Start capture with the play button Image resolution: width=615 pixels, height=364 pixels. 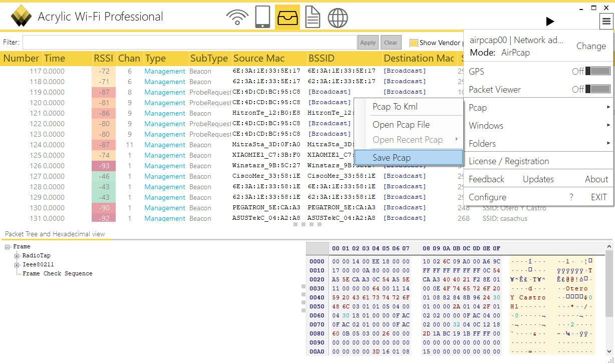click(550, 21)
